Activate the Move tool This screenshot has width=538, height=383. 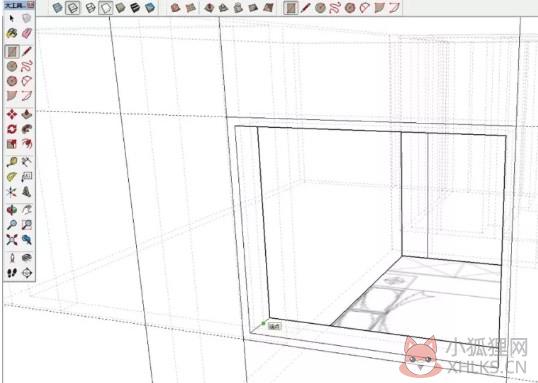[x=12, y=114]
